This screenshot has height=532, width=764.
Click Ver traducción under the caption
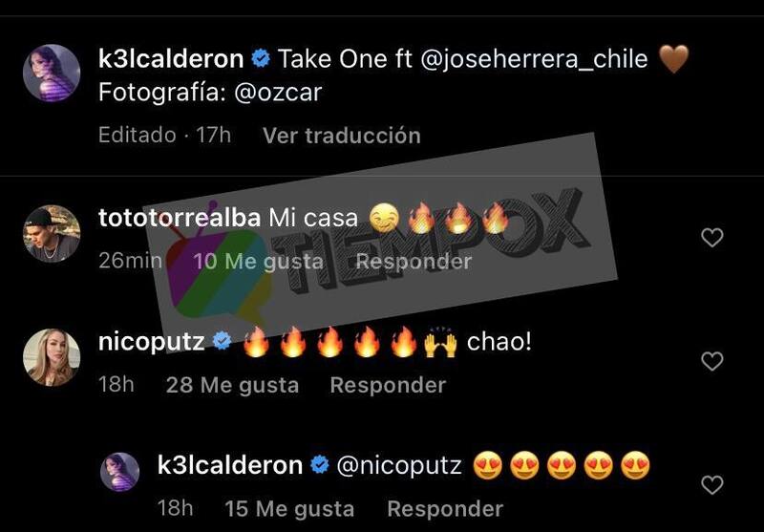pyautogui.click(x=342, y=136)
